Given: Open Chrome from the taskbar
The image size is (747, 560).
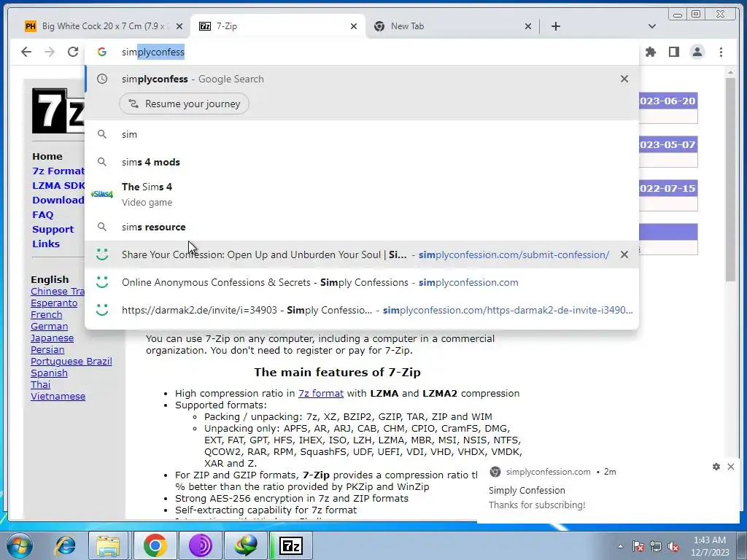Looking at the screenshot, I should 155,545.
